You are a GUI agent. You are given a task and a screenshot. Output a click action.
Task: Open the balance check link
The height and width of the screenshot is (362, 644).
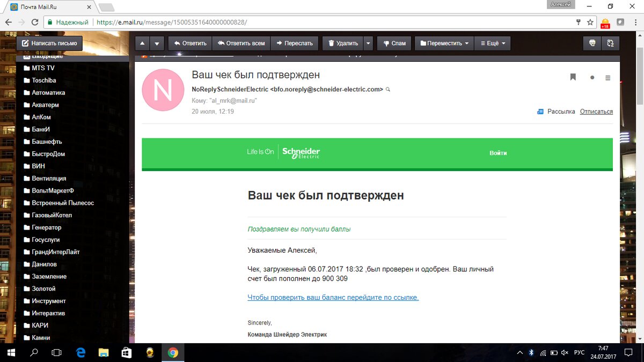333,297
